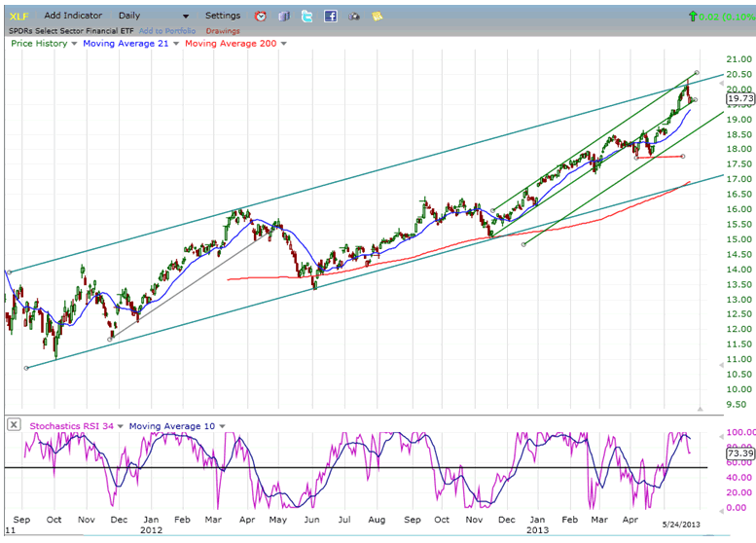Click the XLF ticker symbol field
The height and width of the screenshot is (543, 756).
click(19, 16)
